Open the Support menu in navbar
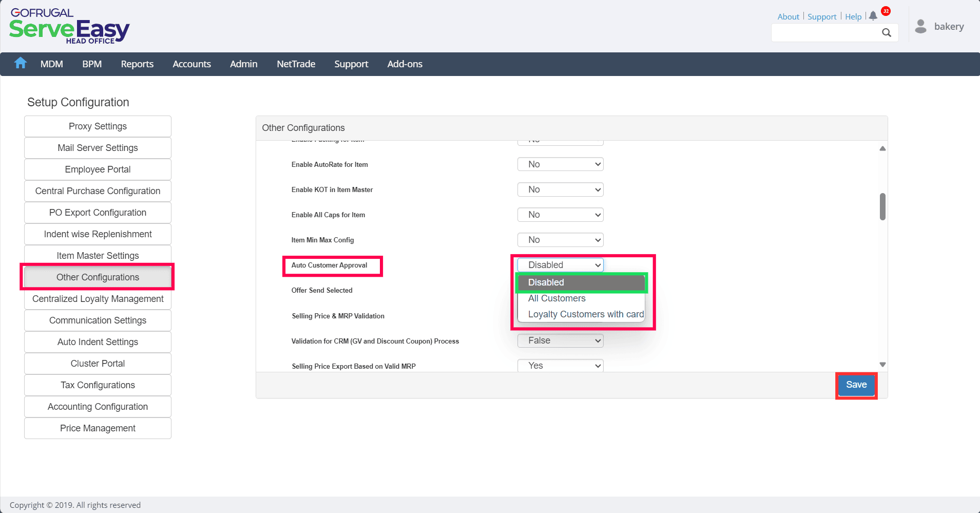Image resolution: width=980 pixels, height=513 pixels. tap(351, 64)
